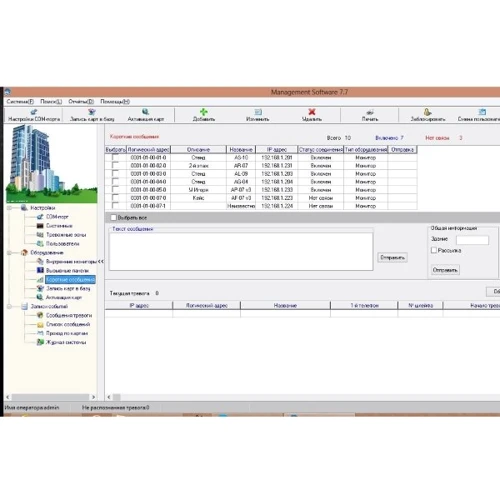Viewport: 500px width, 500px height.
Task: Click the IP адрес header in the devices table
Action: 277,150
